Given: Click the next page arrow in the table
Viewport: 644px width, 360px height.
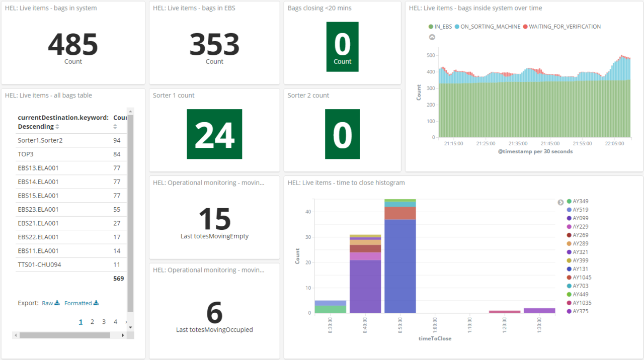Looking at the screenshot, I should (125, 322).
